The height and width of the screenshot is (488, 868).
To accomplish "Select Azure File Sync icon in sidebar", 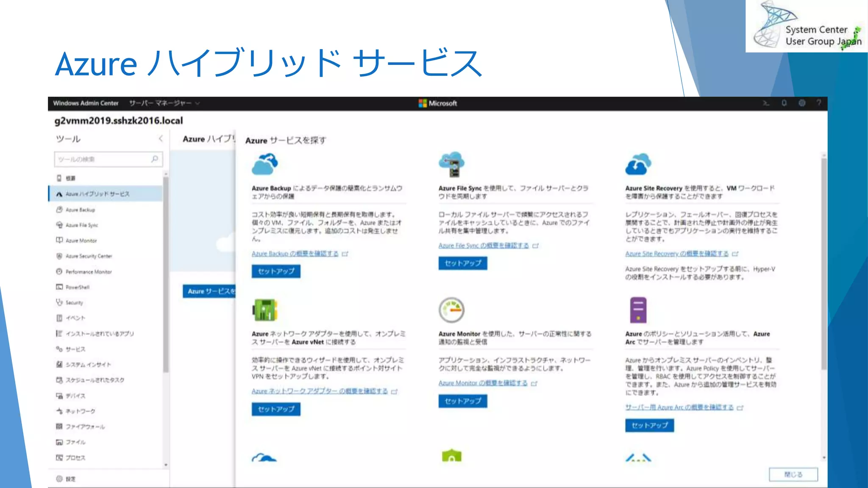I will point(59,225).
